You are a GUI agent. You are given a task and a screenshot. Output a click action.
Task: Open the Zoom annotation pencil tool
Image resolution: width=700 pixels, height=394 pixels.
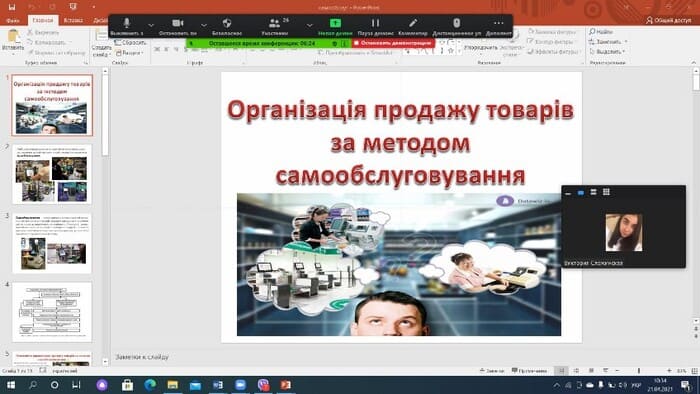click(413, 26)
